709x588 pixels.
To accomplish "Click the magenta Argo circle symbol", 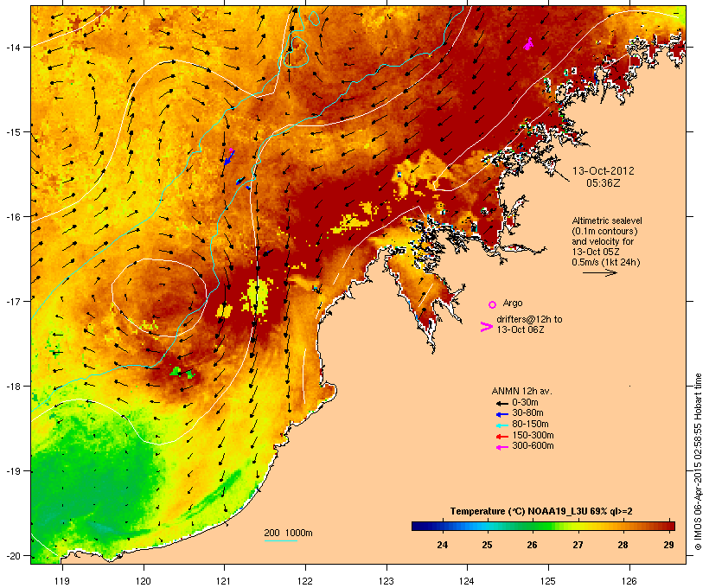I will [x=493, y=304].
